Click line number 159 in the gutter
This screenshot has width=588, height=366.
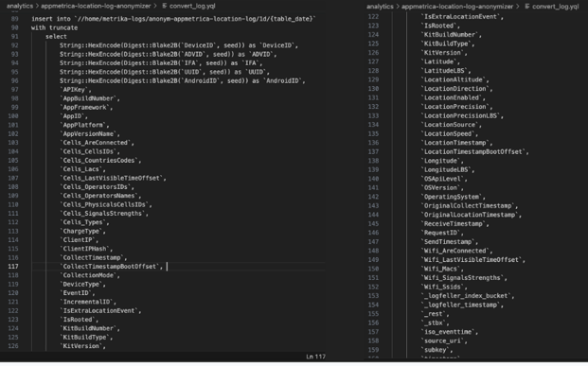pyautogui.click(x=373, y=350)
